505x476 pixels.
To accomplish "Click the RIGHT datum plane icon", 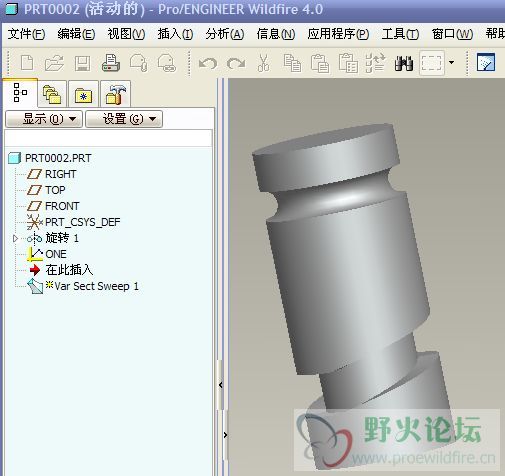I will [34, 174].
